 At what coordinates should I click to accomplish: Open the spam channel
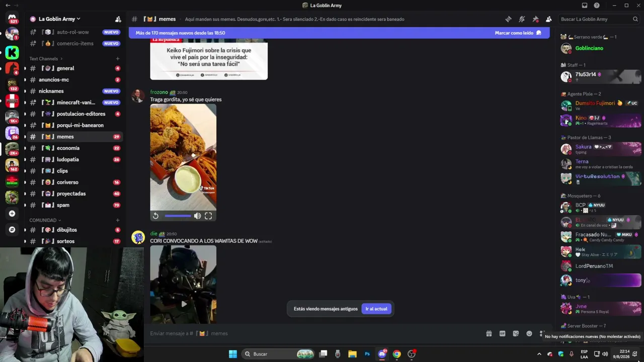(x=74, y=205)
